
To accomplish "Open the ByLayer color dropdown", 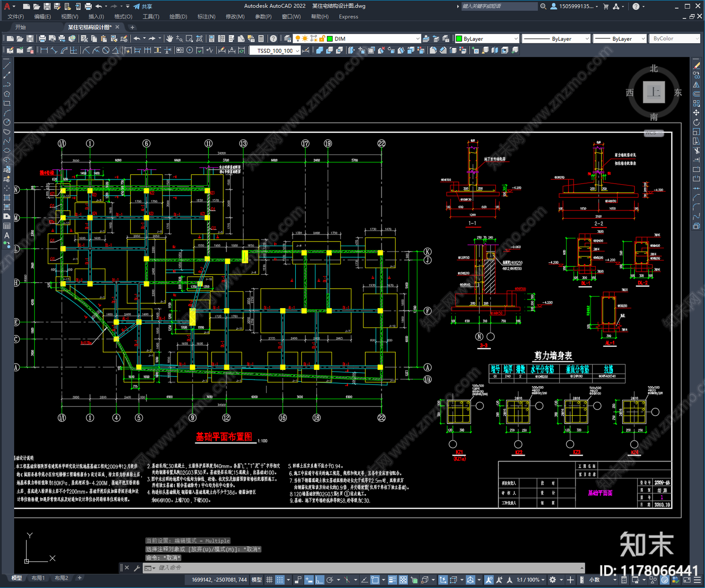I will (x=487, y=39).
